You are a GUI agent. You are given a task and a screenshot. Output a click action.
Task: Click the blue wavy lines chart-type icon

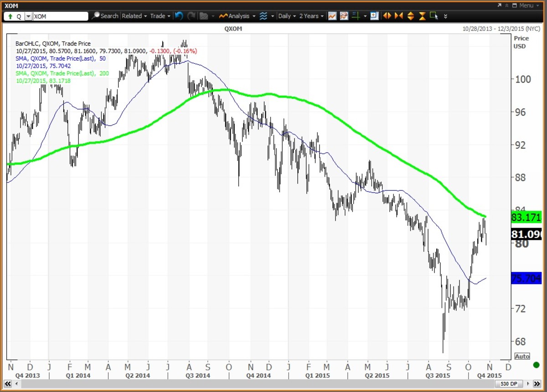click(263, 16)
